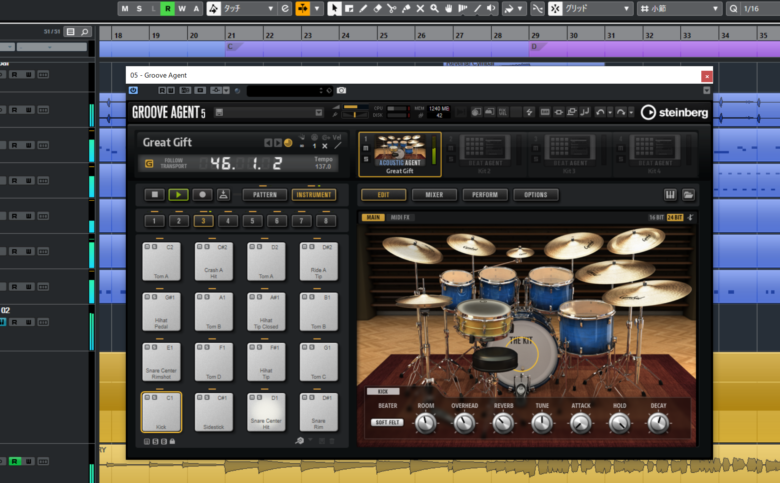Click the pad stop button

154,195
